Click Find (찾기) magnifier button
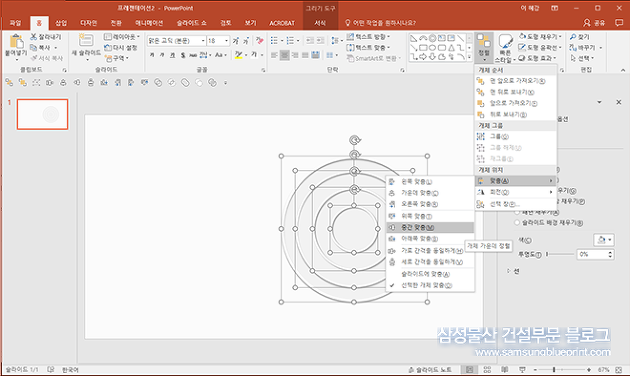Screen dimensions: 630x376 pyautogui.click(x=579, y=37)
